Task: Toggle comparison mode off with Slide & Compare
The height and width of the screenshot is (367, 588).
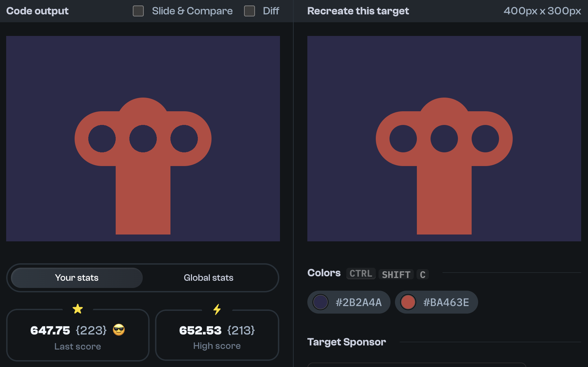Action: (138, 11)
